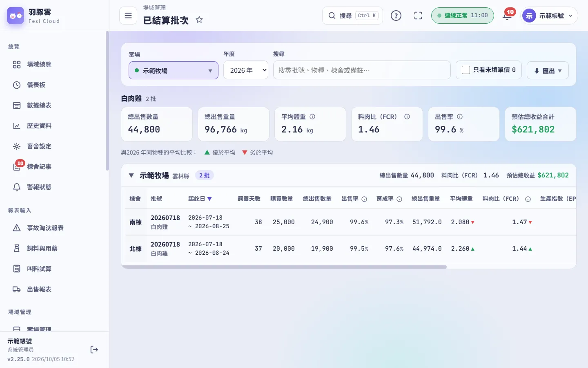Viewport: 588px width, 368px height.
Task: Click the 2 批 badge beside 示範牧場
Action: coord(204,175)
